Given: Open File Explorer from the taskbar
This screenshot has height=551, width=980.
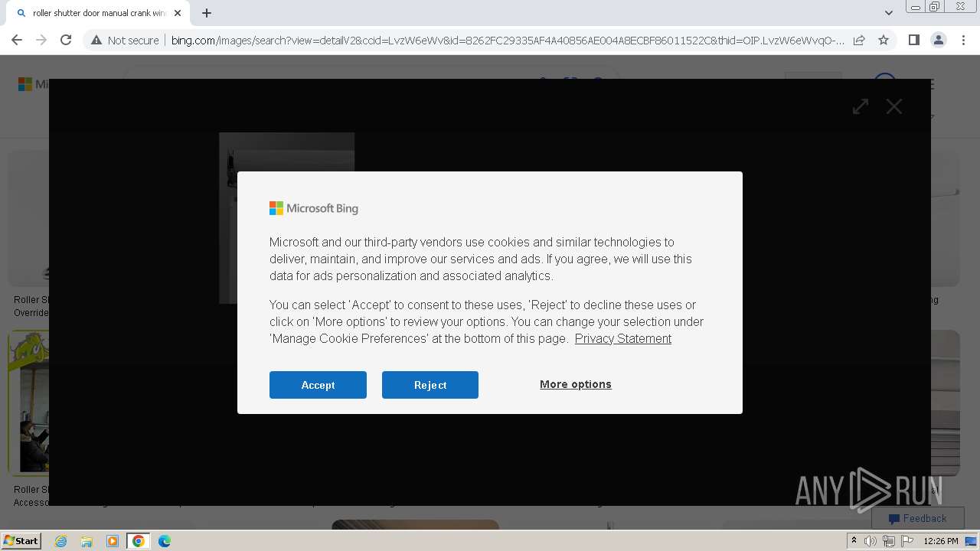Looking at the screenshot, I should 87,541.
